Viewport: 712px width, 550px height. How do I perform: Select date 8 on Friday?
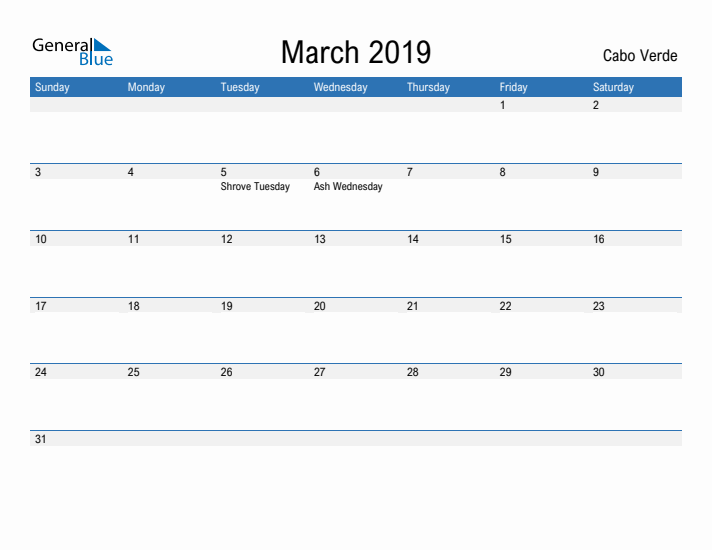click(503, 172)
